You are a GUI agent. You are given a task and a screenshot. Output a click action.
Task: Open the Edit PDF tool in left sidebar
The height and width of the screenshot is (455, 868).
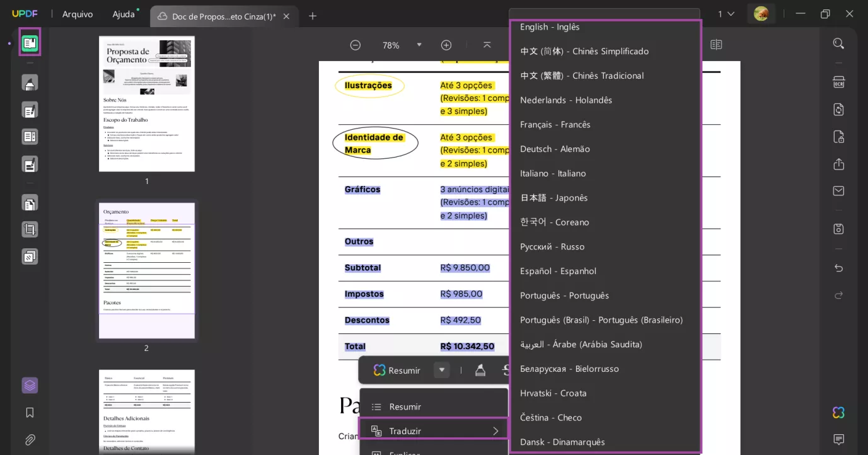[x=30, y=110]
